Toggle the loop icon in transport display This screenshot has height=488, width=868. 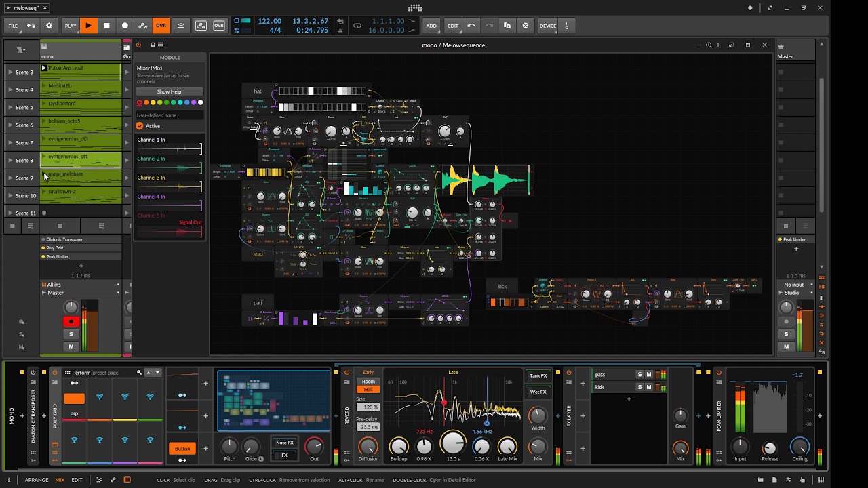(357, 26)
